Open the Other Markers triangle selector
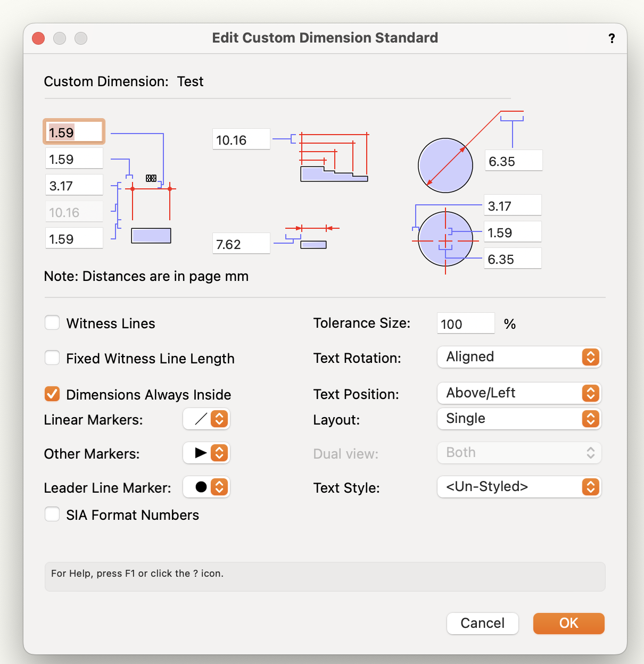The height and width of the screenshot is (664, 644). [x=206, y=453]
